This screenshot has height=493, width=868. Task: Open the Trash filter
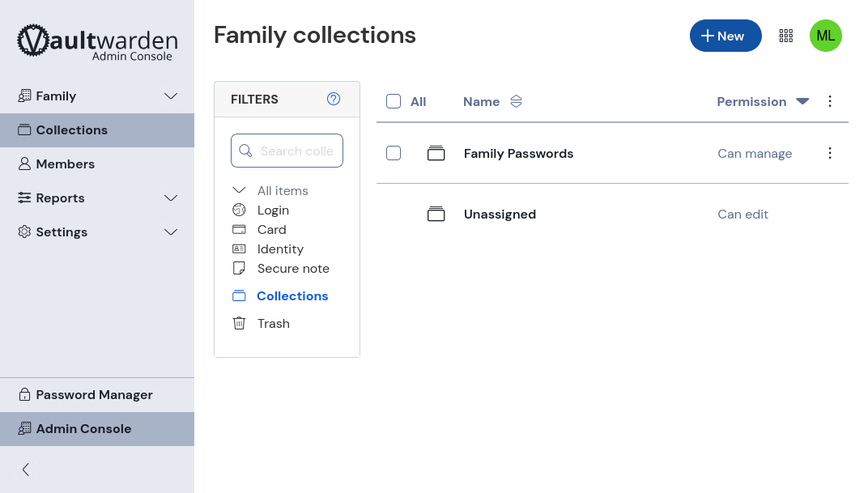[x=274, y=323]
